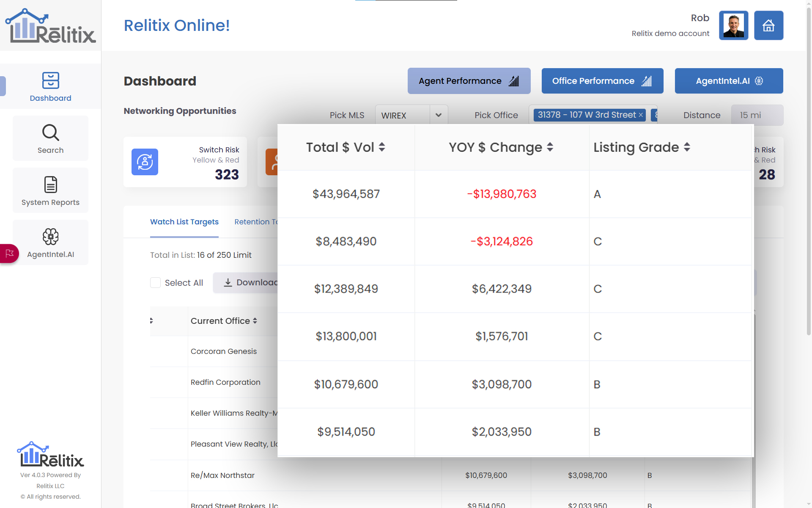Expand the Current Office sort control
Screen dimensions: 812x508
point(255,321)
